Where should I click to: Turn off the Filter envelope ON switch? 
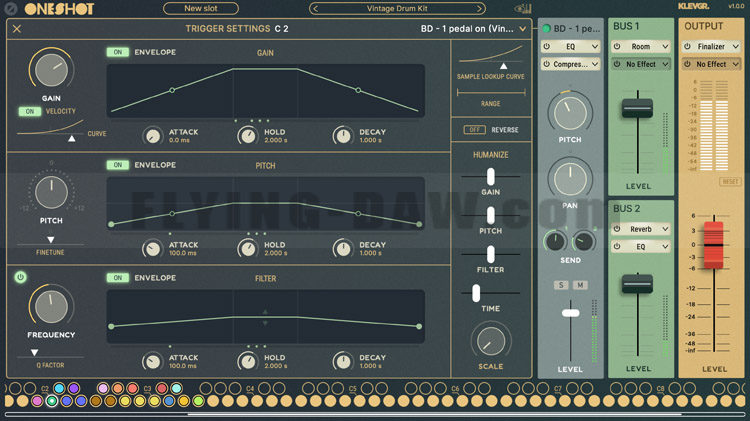[118, 278]
